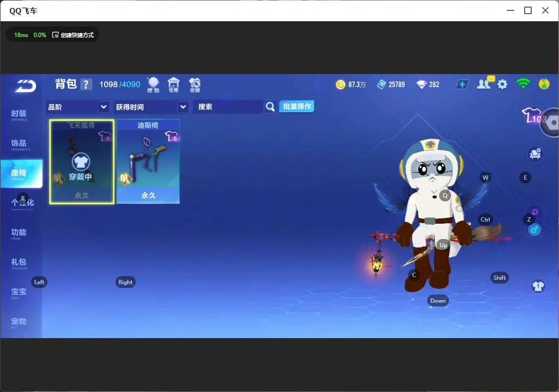Click the gold coin currency icon
559x392 pixels.
point(341,84)
